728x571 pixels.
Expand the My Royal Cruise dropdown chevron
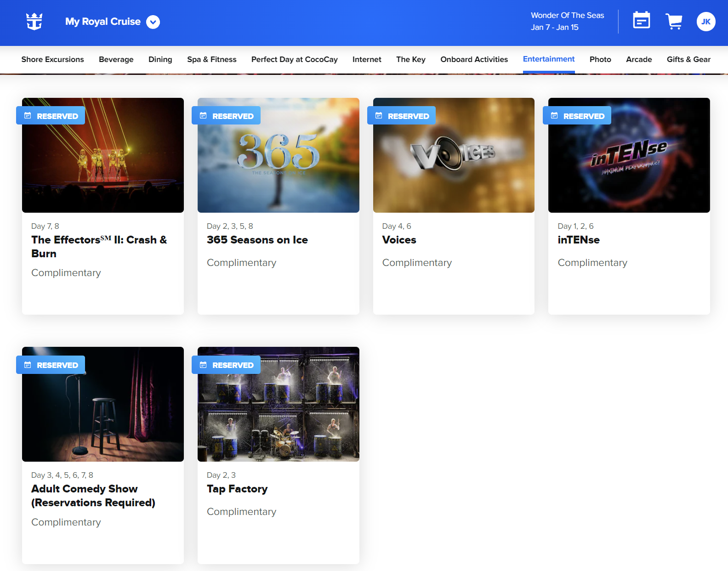pyautogui.click(x=153, y=22)
